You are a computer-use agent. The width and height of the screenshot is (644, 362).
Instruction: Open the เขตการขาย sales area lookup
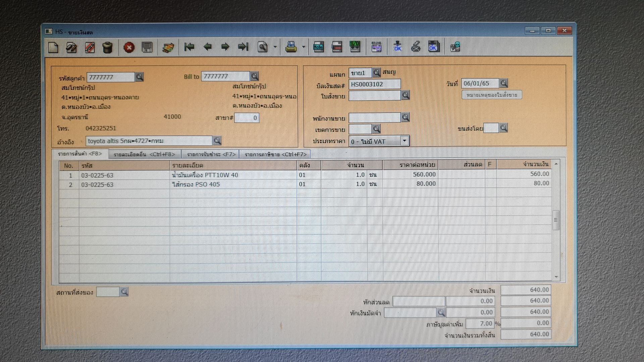coord(377,129)
